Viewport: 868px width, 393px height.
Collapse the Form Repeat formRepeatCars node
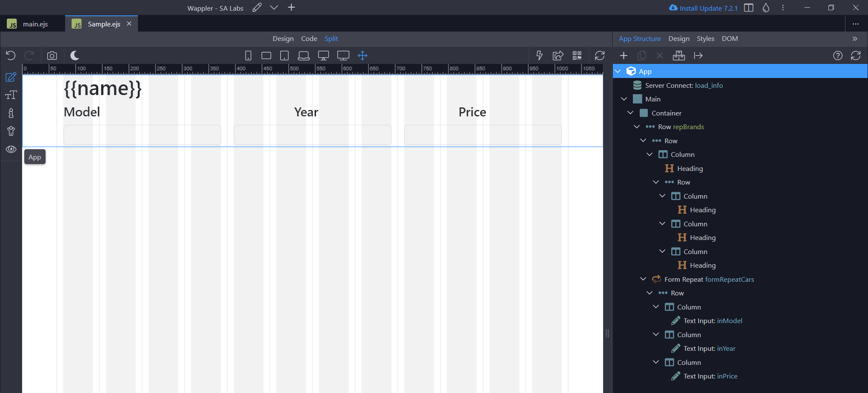[x=643, y=279]
